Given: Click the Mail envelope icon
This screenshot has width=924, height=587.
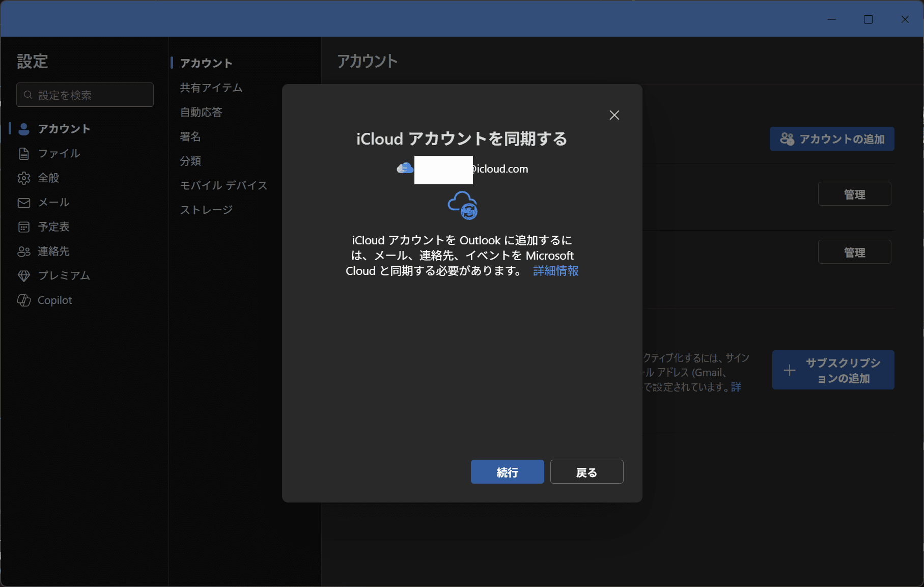Looking at the screenshot, I should coord(24,203).
